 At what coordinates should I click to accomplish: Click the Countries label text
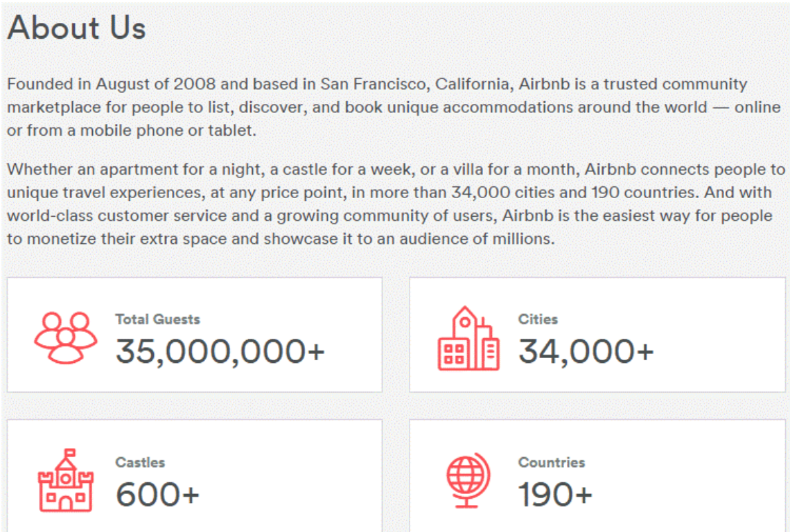tap(552, 462)
